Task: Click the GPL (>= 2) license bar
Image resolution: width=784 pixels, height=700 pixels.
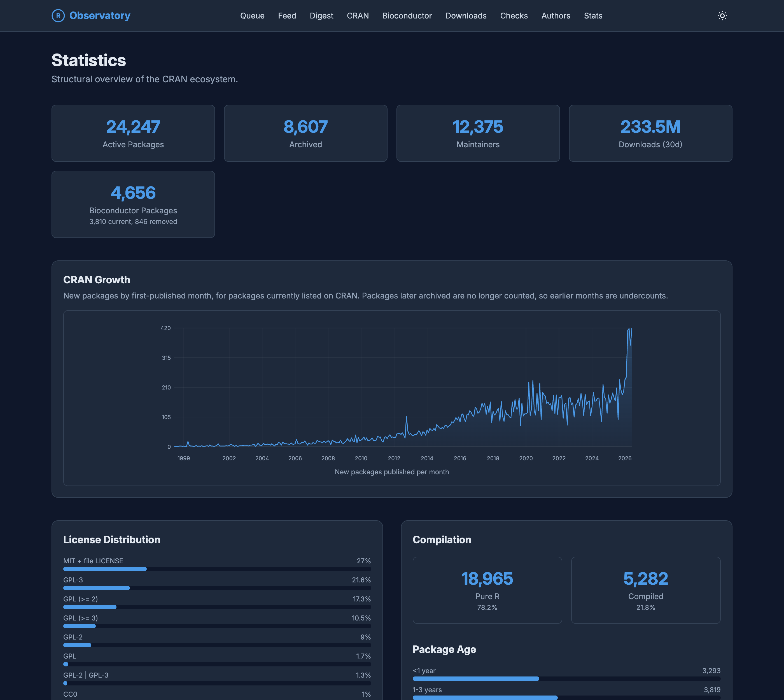Action: point(217,607)
